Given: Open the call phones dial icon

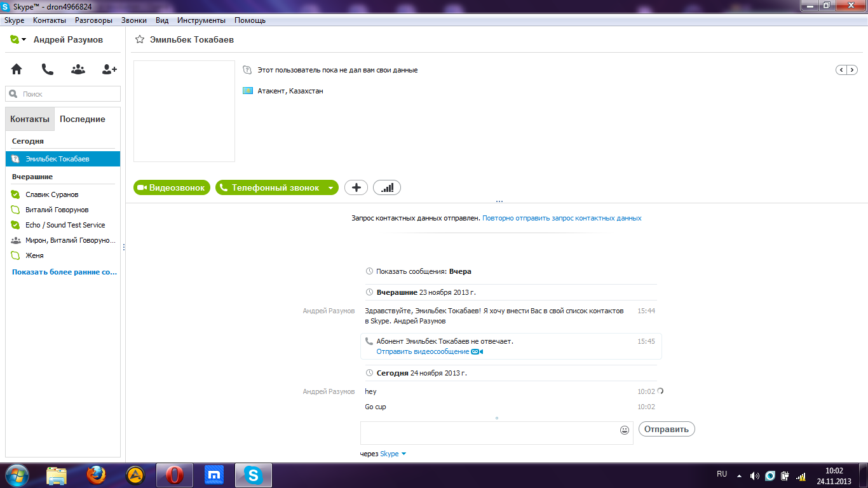Looking at the screenshot, I should (x=47, y=69).
